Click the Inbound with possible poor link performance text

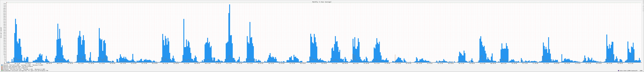coord(18,67)
